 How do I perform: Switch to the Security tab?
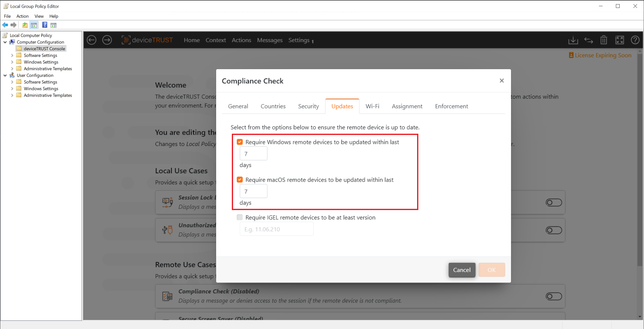click(308, 106)
